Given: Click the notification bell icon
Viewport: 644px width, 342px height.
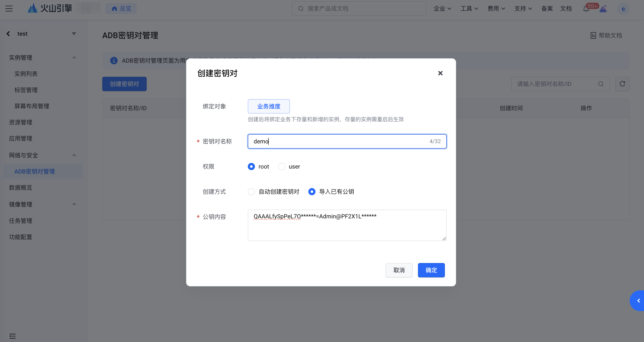Looking at the screenshot, I should pyautogui.click(x=586, y=9).
